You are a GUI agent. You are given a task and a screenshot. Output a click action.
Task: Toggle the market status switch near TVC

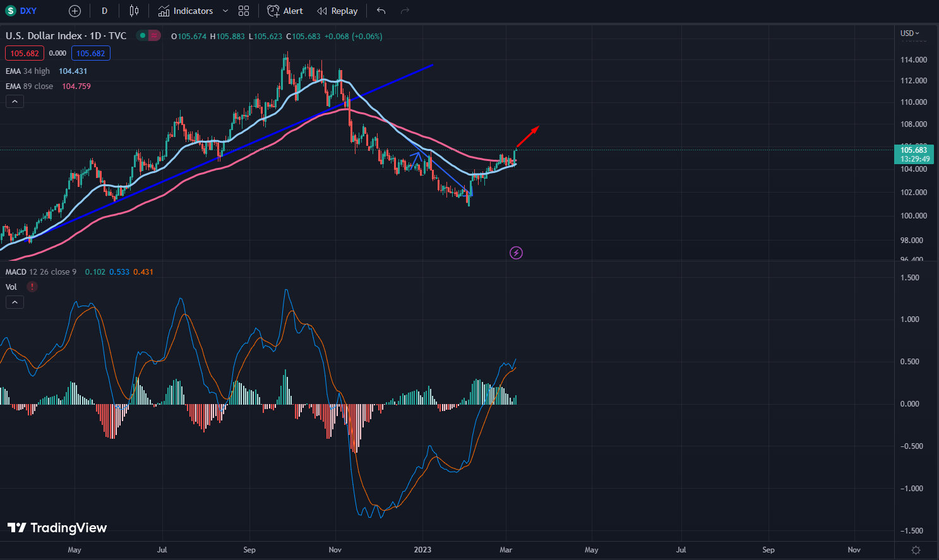coord(148,36)
